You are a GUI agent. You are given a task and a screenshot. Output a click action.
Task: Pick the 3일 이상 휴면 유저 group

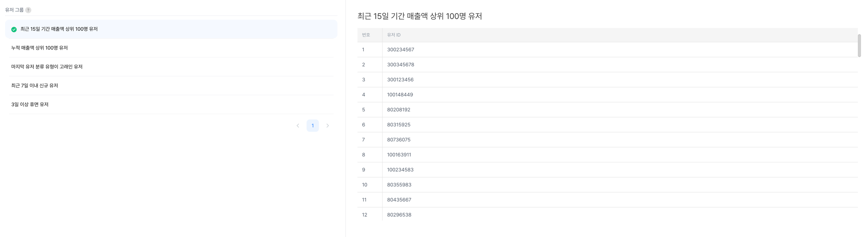pos(30,104)
